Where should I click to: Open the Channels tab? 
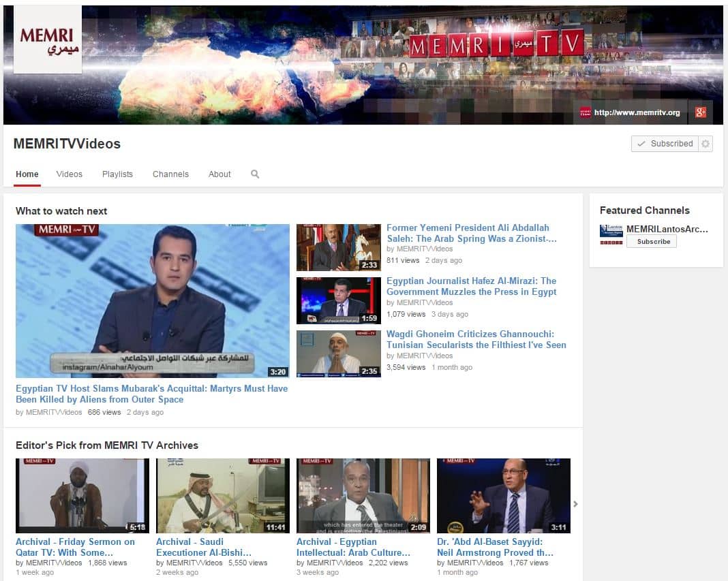point(171,174)
